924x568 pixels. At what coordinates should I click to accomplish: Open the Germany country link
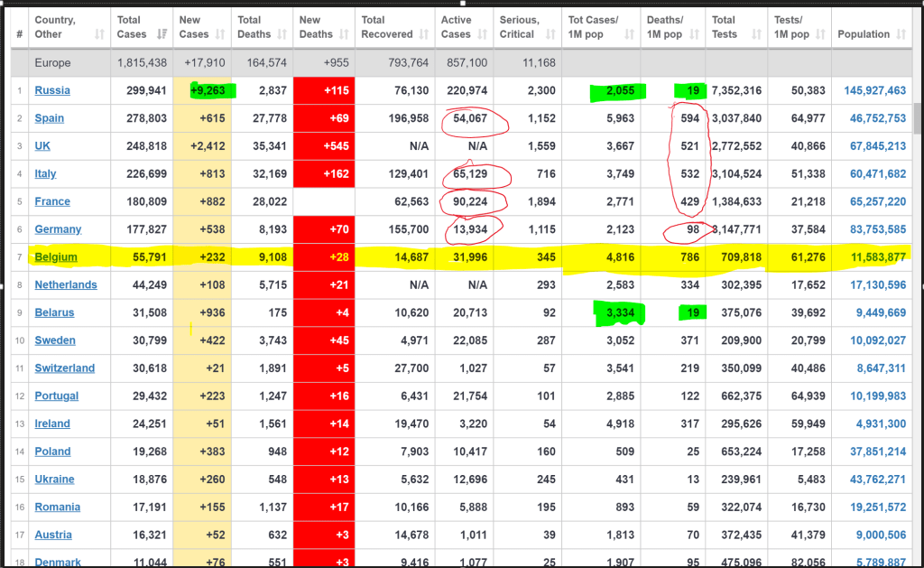click(58, 229)
